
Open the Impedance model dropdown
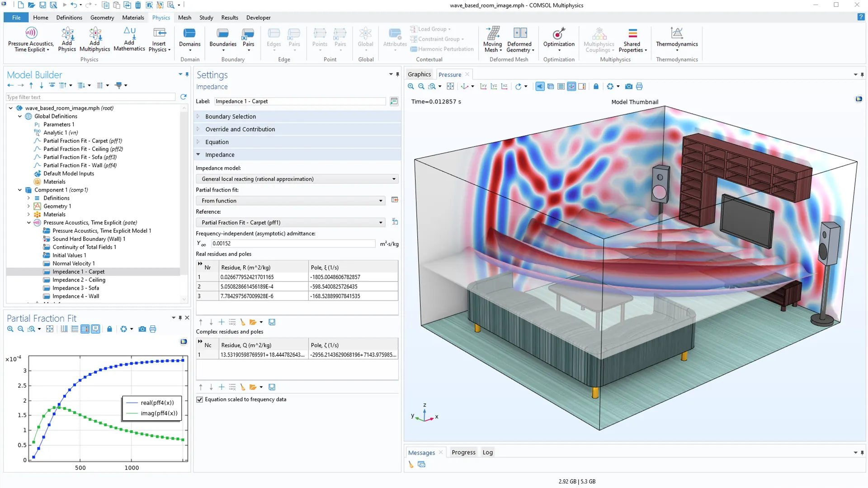point(297,179)
